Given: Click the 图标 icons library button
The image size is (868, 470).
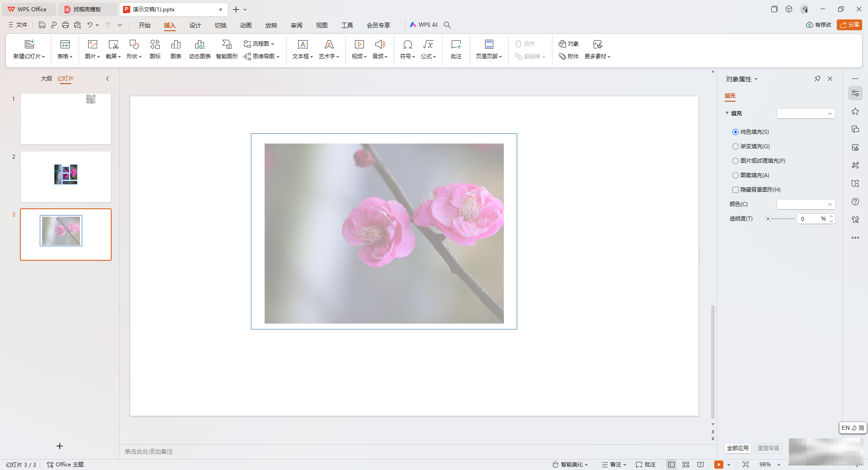Looking at the screenshot, I should [155, 49].
